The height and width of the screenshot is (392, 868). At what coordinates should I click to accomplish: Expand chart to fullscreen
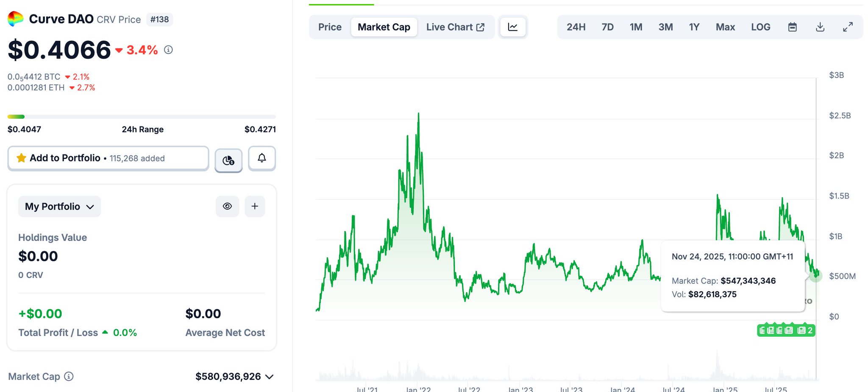click(848, 27)
